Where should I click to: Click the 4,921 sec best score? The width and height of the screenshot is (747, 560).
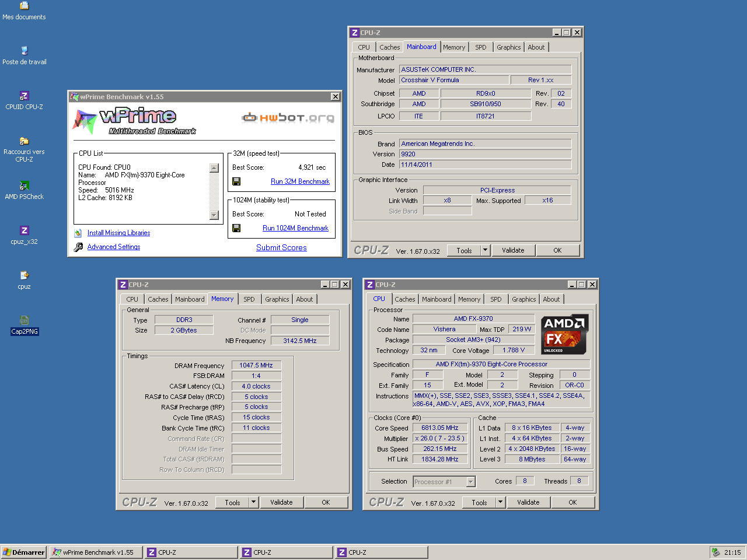tap(312, 167)
